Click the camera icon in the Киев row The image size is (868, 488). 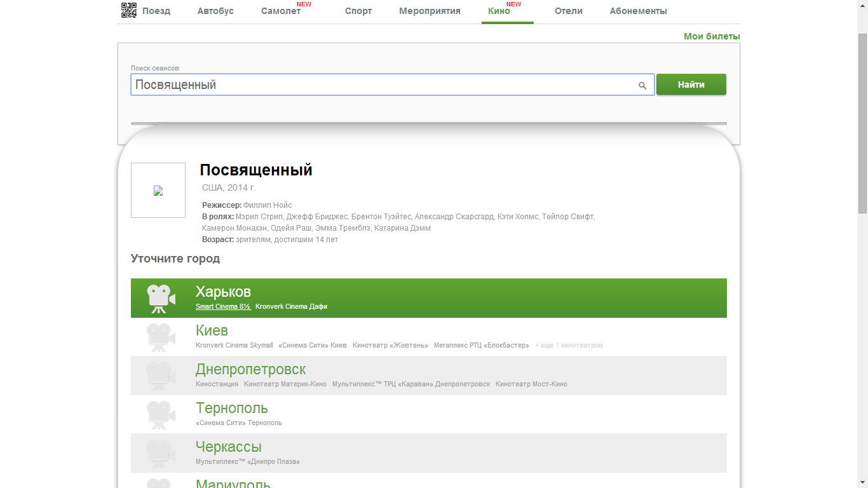(x=161, y=337)
